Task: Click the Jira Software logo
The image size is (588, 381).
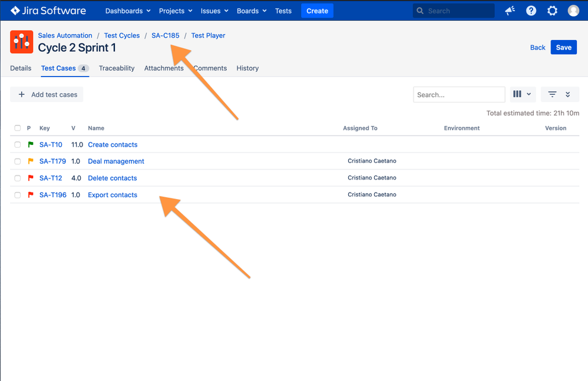Action: click(48, 11)
